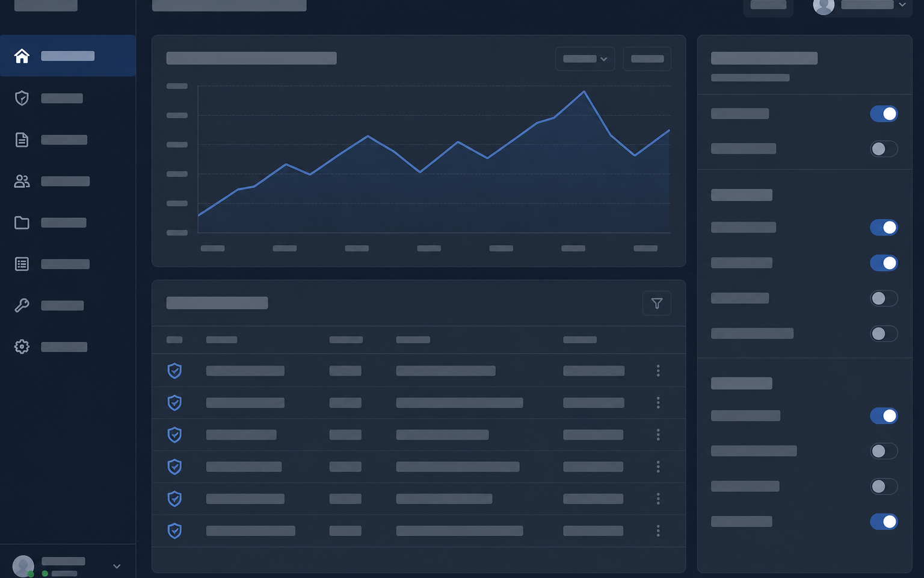Select the key icon in sidebar
This screenshot has height=578, width=924.
pyautogui.click(x=22, y=305)
